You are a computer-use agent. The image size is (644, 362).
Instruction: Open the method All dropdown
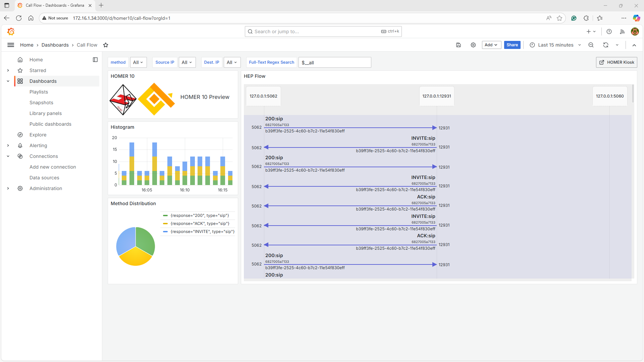[x=138, y=62]
